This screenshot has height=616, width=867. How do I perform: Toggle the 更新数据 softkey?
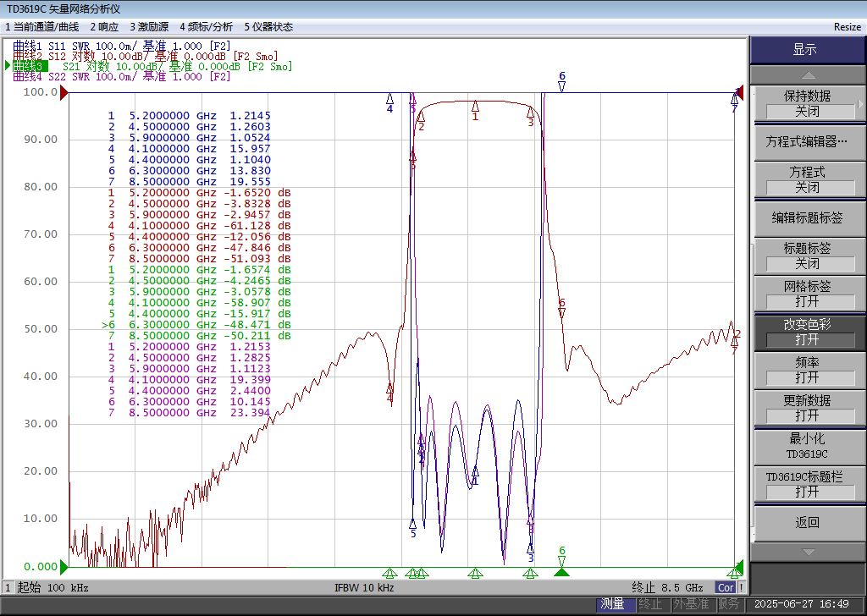(807, 409)
